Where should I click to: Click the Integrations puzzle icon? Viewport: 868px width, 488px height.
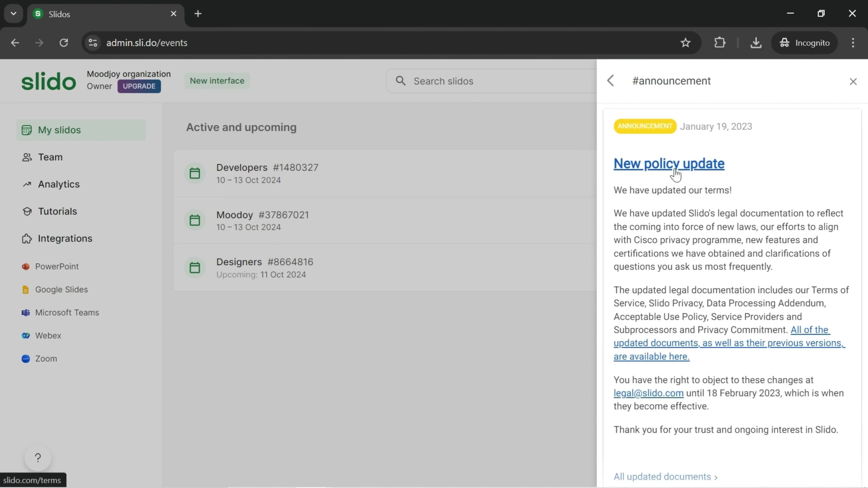coord(27,238)
